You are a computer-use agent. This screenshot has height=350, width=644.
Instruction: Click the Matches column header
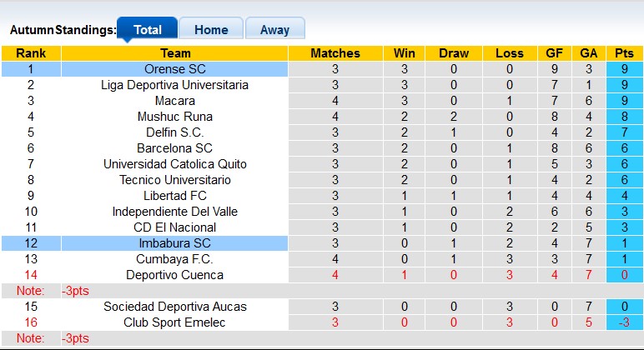(335, 53)
